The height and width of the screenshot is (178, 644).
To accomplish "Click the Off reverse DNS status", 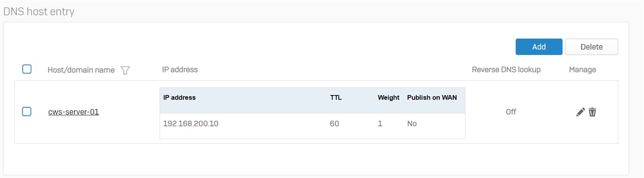I will pyautogui.click(x=511, y=112).
